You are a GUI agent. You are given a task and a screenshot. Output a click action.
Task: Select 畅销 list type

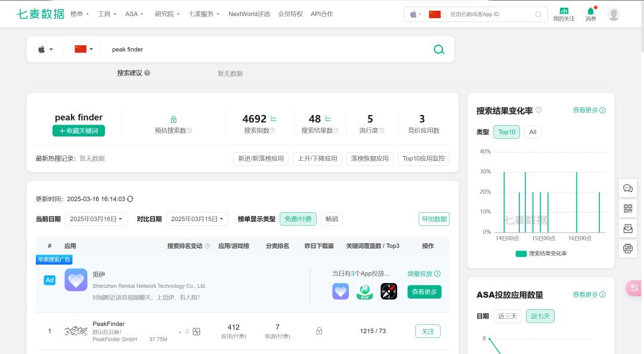(x=332, y=219)
